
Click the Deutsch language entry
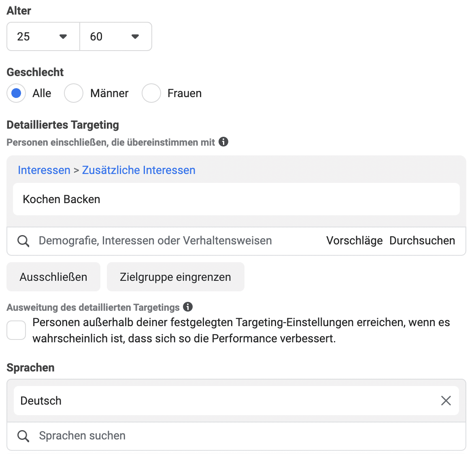tap(236, 401)
